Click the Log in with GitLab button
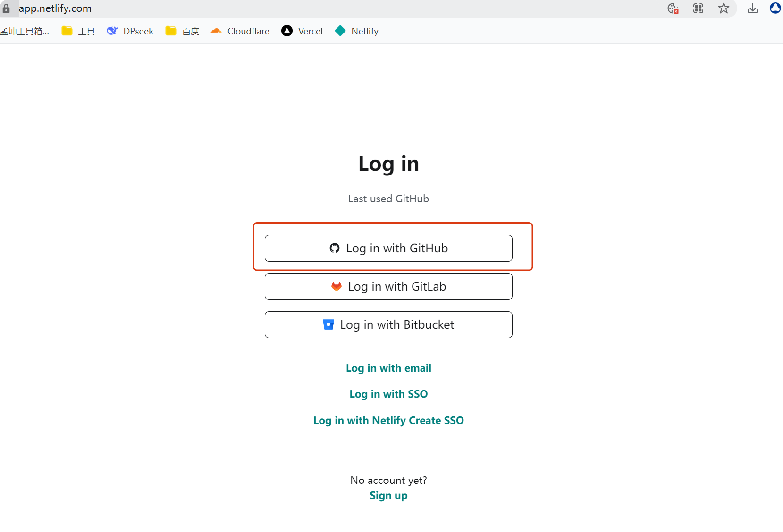The width and height of the screenshot is (783, 532). pos(388,286)
